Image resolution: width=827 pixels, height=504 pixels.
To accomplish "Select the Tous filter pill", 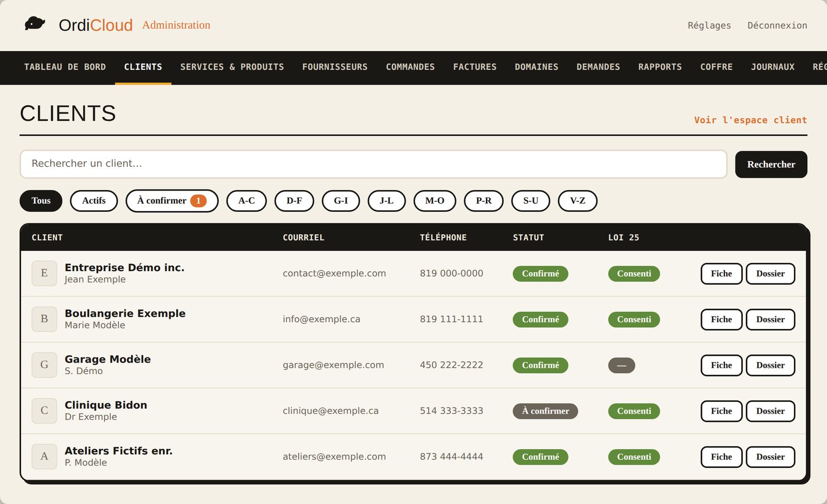I will click(x=41, y=201).
